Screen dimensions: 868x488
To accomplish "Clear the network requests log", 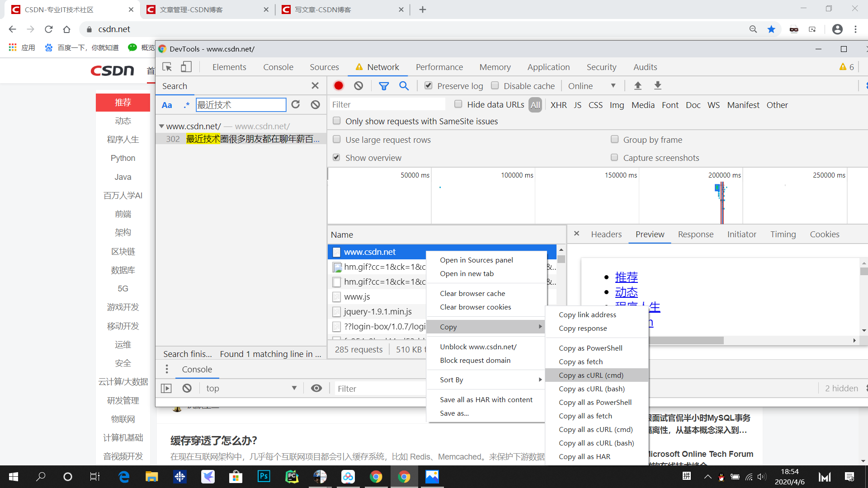I will 359,85.
